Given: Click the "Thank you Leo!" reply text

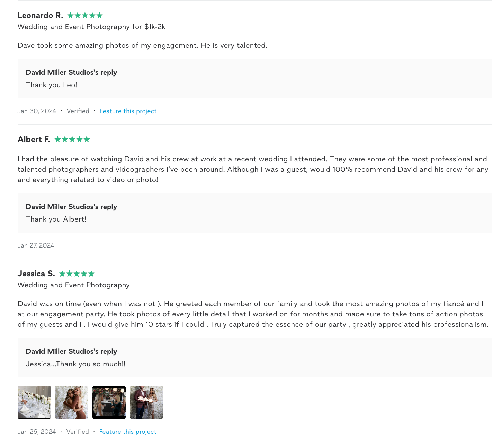Looking at the screenshot, I should (52, 85).
